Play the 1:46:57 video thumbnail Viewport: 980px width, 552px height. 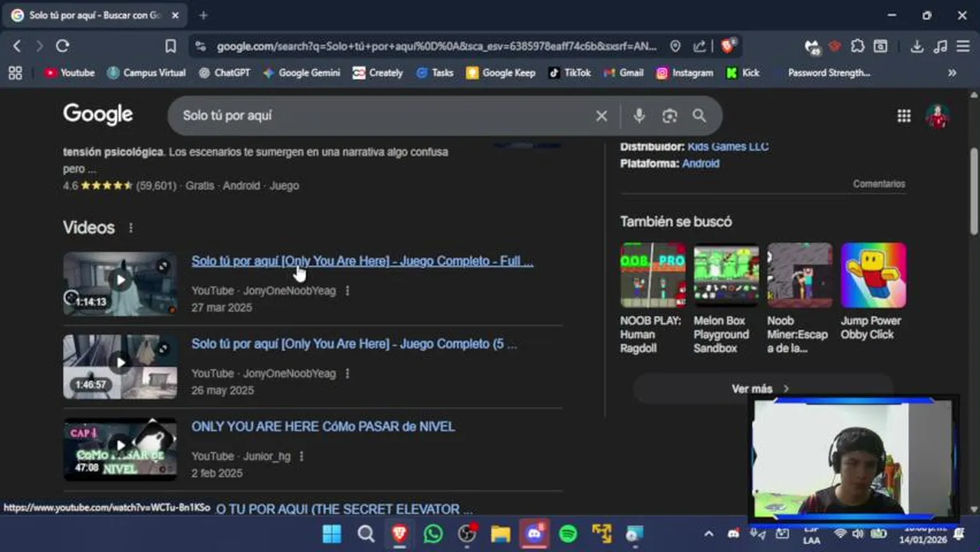point(120,366)
